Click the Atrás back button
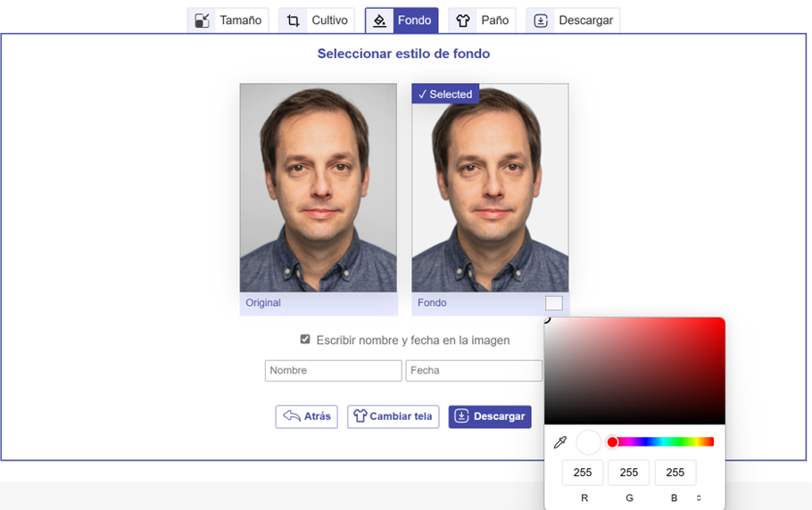The width and height of the screenshot is (812, 510). click(x=307, y=416)
